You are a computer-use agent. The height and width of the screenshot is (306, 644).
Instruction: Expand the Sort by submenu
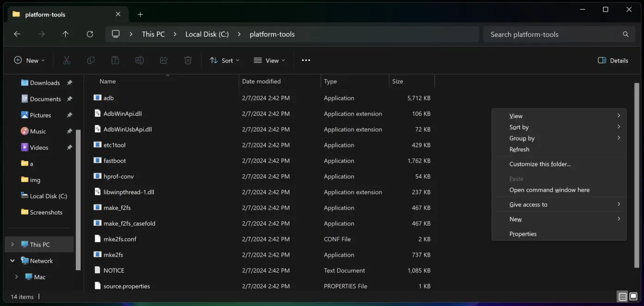519,127
